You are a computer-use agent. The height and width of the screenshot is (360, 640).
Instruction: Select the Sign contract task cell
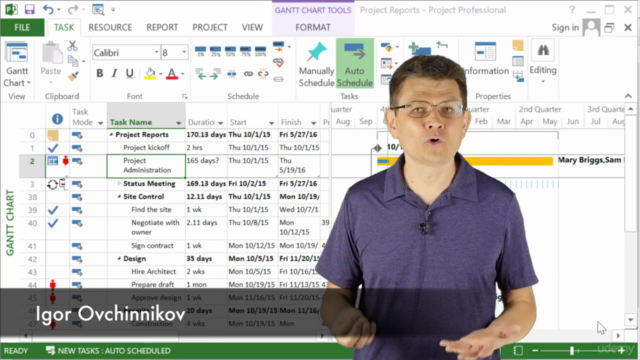click(146, 246)
